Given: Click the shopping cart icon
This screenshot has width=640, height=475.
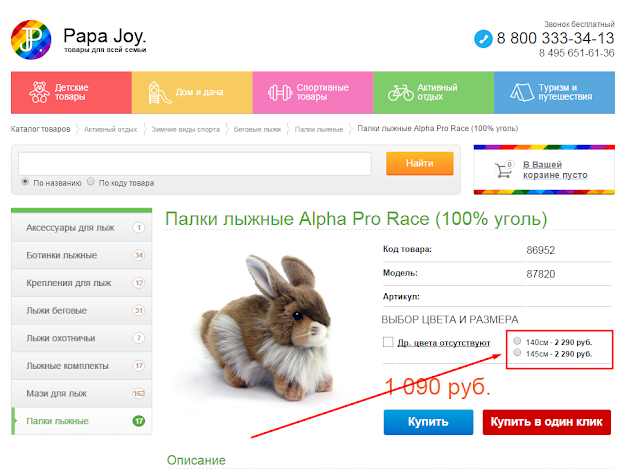Looking at the screenshot, I should click(504, 169).
